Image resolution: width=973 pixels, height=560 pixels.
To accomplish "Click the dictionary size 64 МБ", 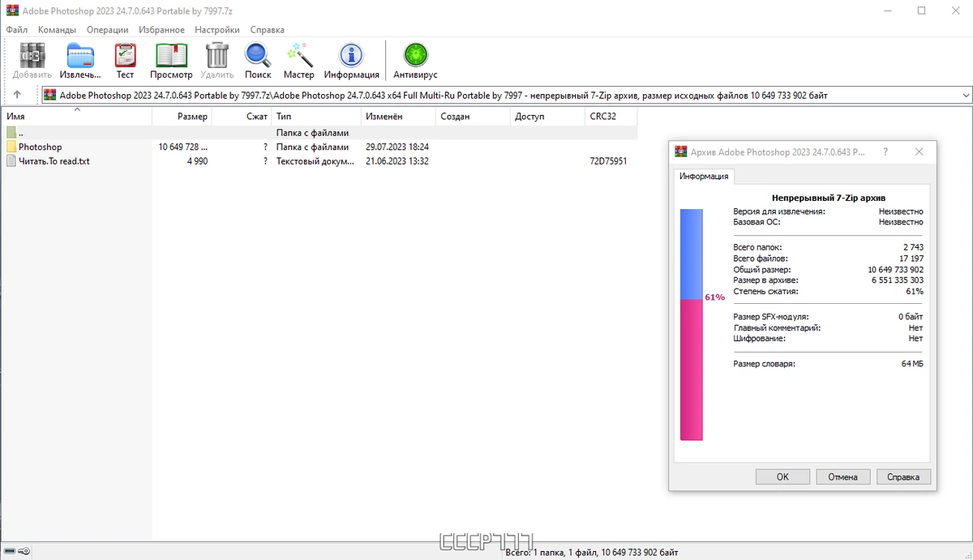I will (x=912, y=364).
